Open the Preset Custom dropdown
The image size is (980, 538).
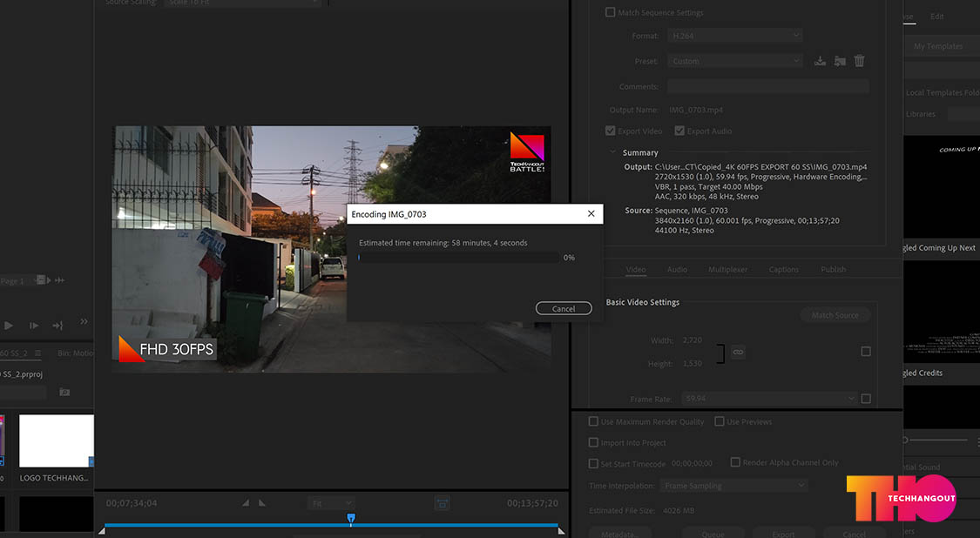point(734,61)
